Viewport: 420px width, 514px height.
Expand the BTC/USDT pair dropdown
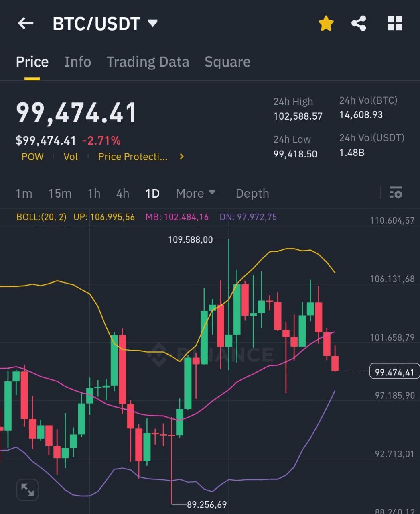153,23
